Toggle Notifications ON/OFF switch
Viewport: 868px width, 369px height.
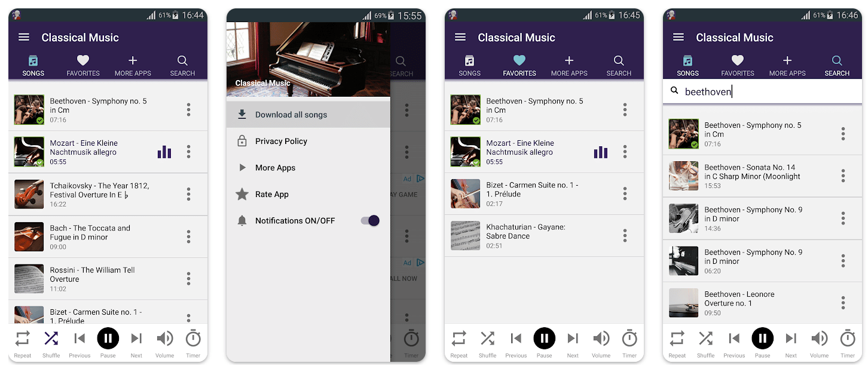coord(370,220)
